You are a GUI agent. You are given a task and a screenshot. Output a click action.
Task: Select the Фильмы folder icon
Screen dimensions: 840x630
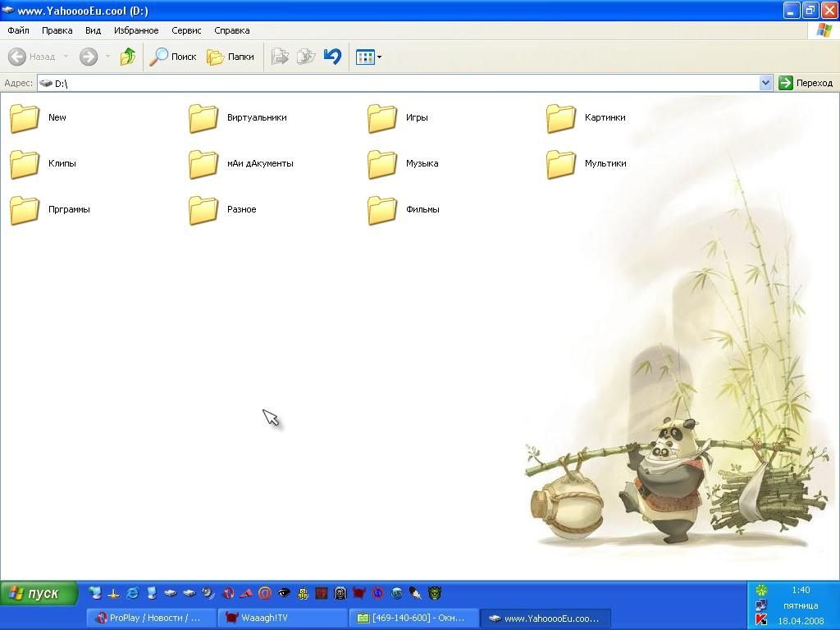[382, 210]
